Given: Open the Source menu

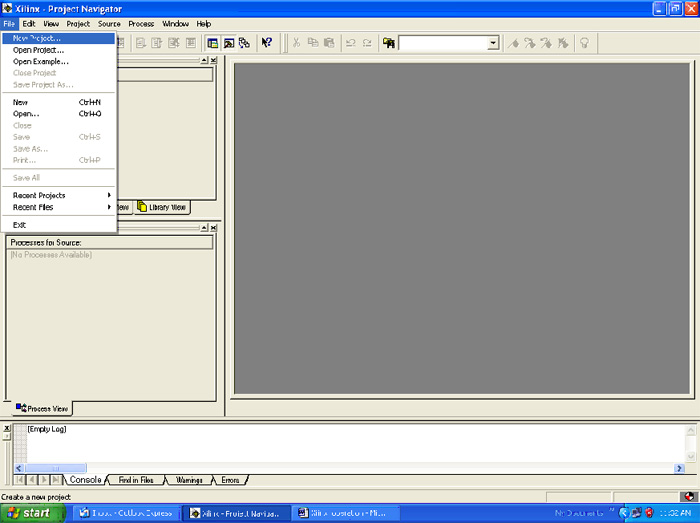Looking at the screenshot, I should 109,24.
